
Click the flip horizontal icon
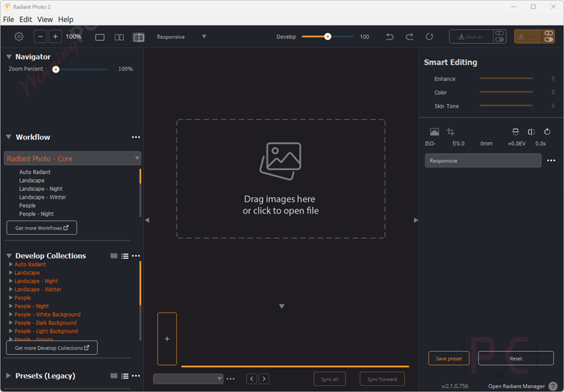[532, 132]
